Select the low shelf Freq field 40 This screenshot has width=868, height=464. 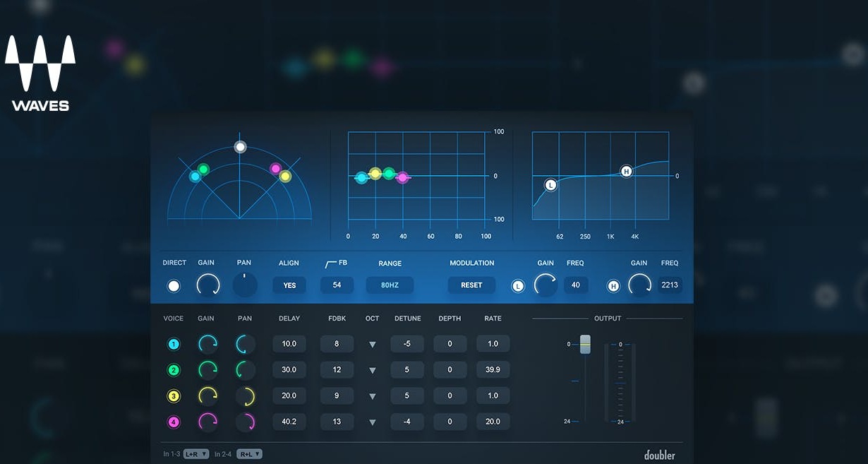(x=576, y=285)
